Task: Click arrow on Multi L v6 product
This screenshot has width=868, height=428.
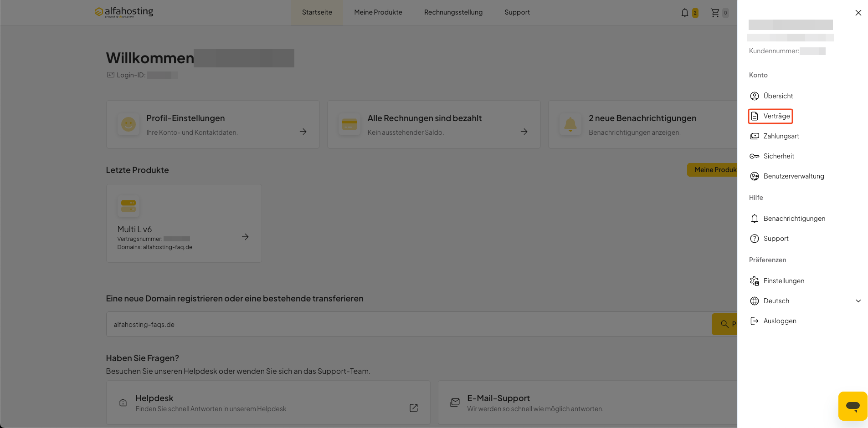Action: pos(245,237)
